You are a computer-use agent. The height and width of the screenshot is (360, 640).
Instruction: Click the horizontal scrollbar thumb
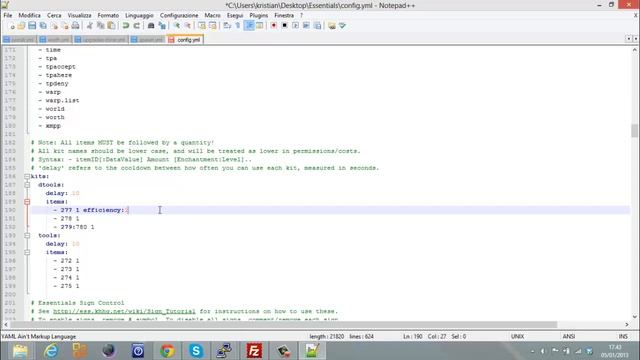click(x=284, y=324)
